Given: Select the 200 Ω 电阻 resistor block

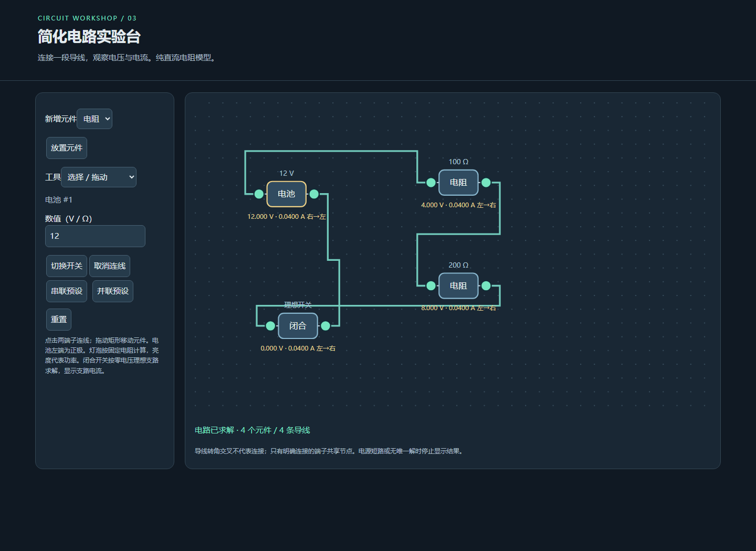Looking at the screenshot, I should [x=458, y=286].
